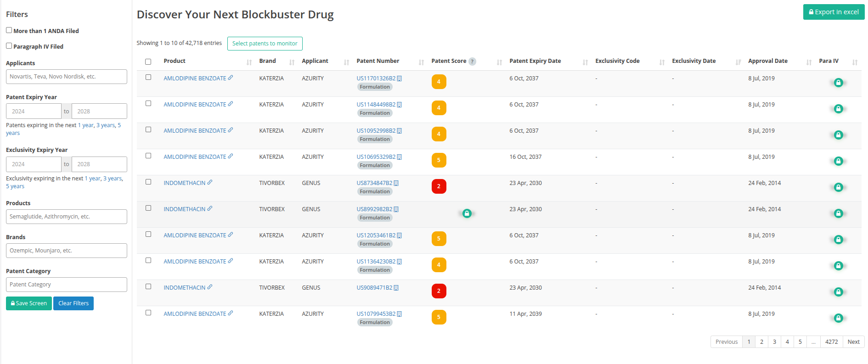Viewport: 868px width, 364px height.
Task: Filter exclusivity expiring in next 3 years
Action: [x=113, y=179]
